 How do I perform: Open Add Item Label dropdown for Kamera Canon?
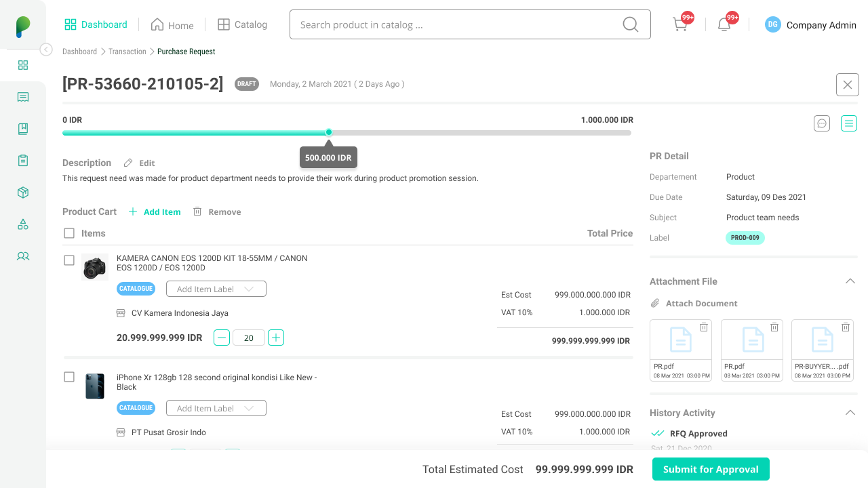tap(216, 289)
